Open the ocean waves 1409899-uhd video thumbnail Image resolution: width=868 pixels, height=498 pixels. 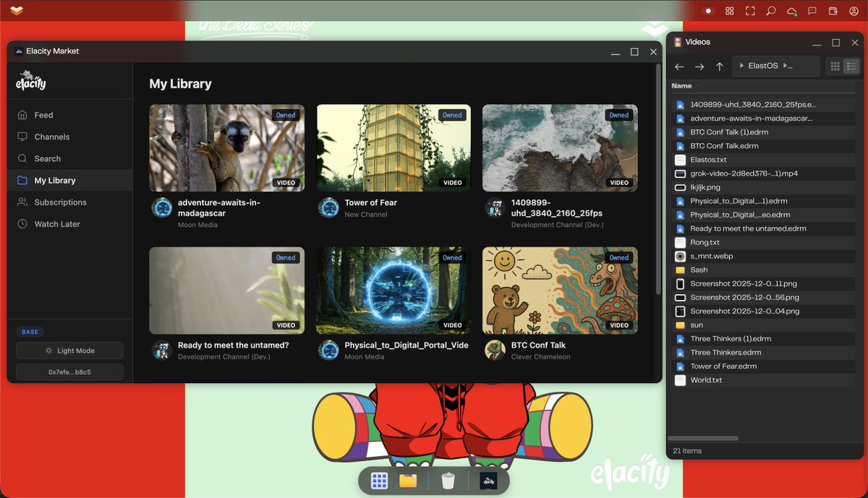[560, 148]
